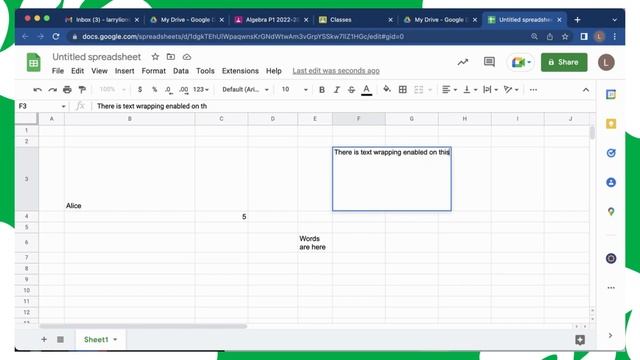The width and height of the screenshot is (640, 360).
Task: Star the Untitled spreadsheet
Action: (155, 57)
